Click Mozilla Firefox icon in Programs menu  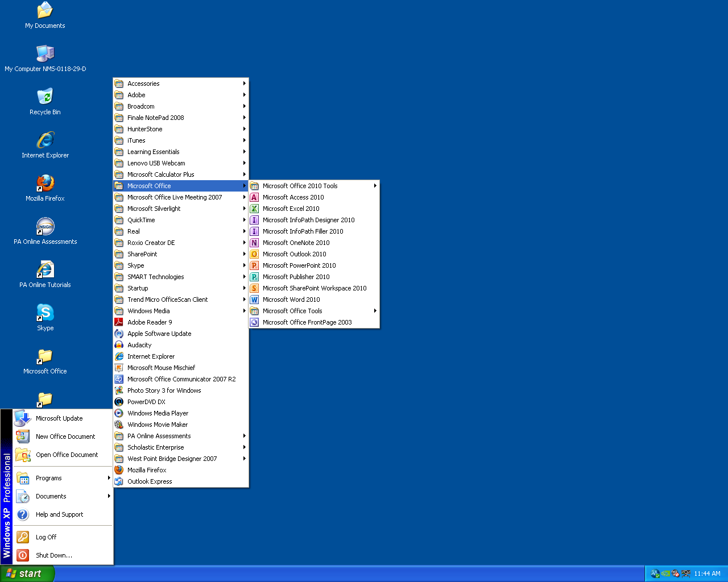119,470
